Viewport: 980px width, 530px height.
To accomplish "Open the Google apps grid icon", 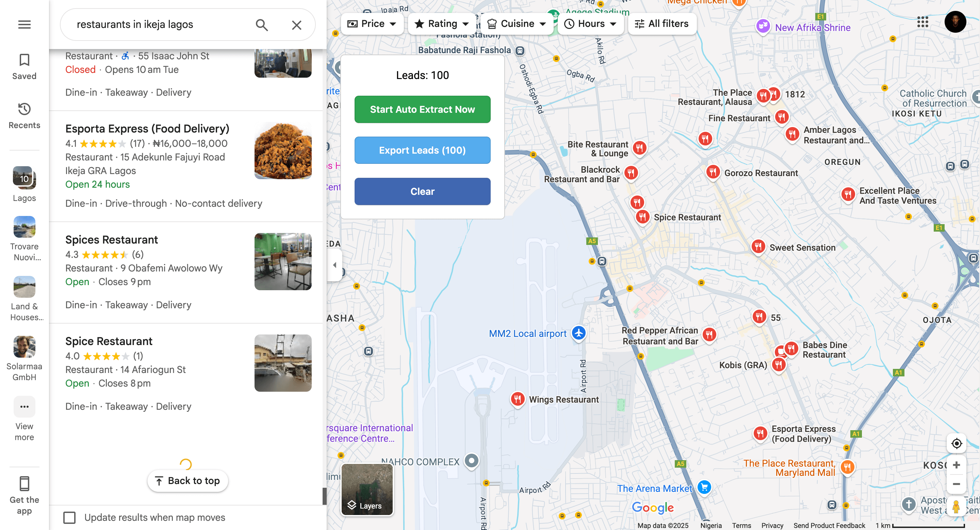I will tap(922, 22).
